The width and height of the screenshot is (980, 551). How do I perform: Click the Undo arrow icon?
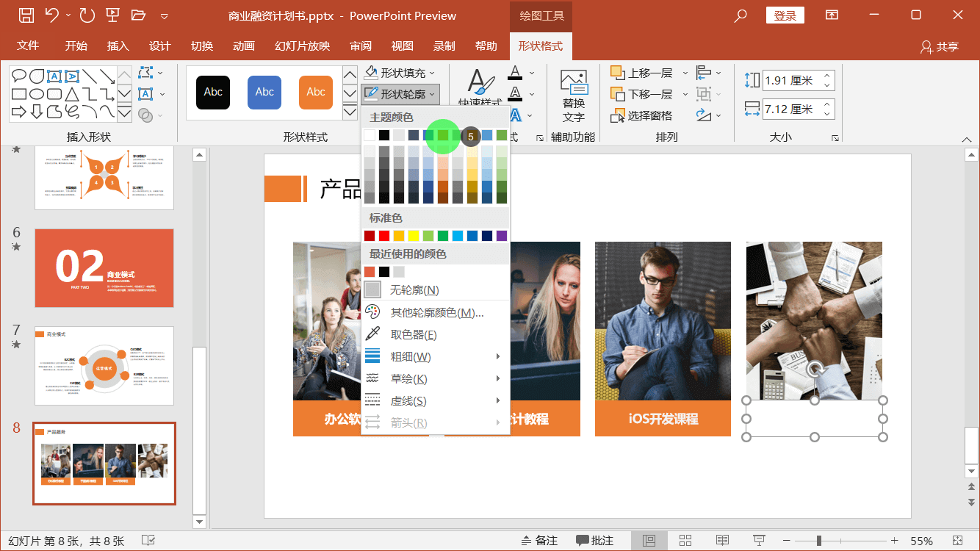51,15
